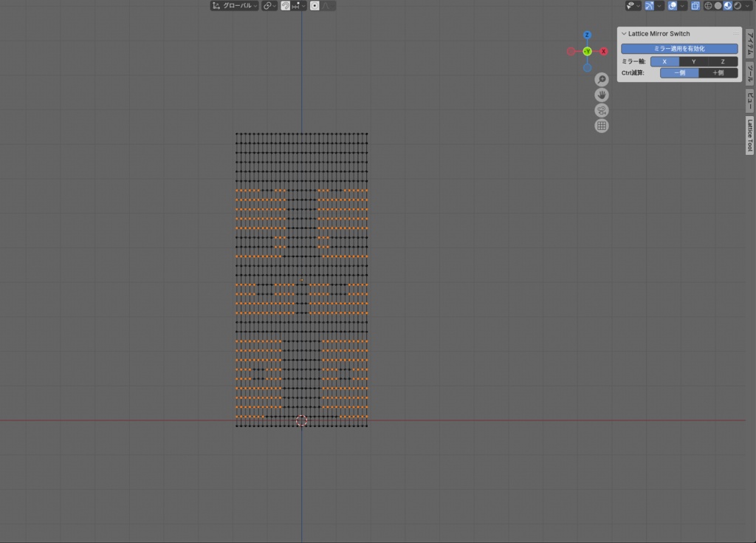Screen dimensions: 756x543
Task: Click the zoom magnifier viewport button
Action: pos(601,80)
